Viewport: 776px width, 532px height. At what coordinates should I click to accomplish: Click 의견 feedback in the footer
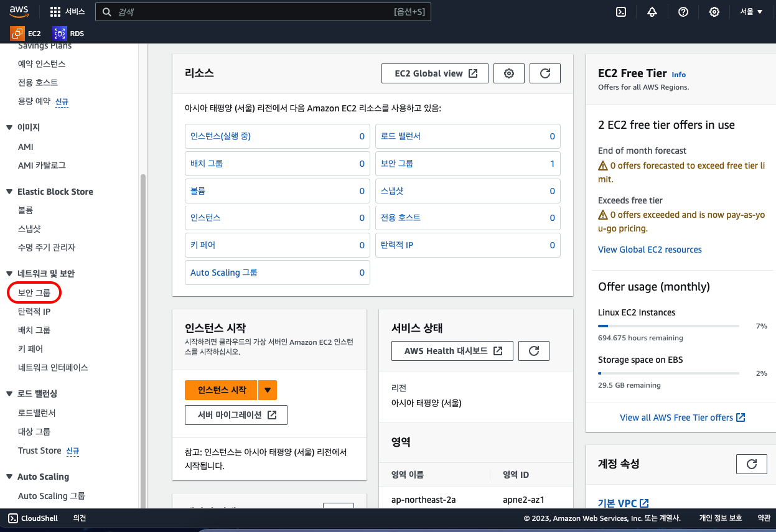(80, 518)
